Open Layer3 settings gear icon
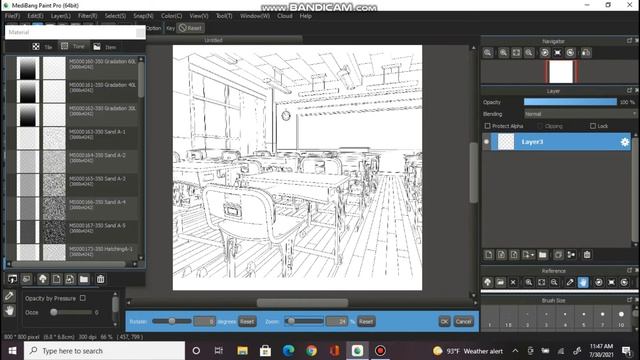Viewport: 640px width, 360px height. [x=624, y=142]
